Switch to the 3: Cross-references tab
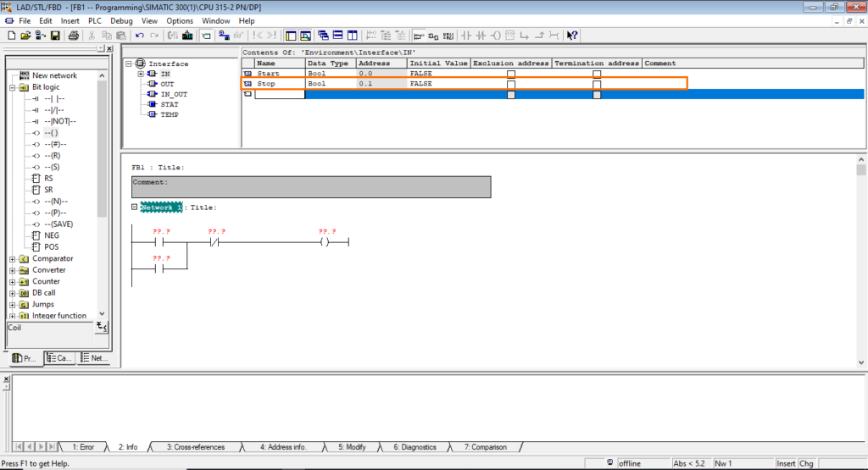The width and height of the screenshot is (868, 470). (196, 447)
